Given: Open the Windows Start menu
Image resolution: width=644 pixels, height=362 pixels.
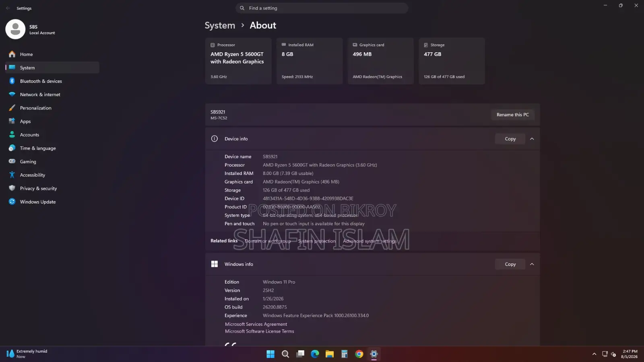Looking at the screenshot, I should pos(270,354).
